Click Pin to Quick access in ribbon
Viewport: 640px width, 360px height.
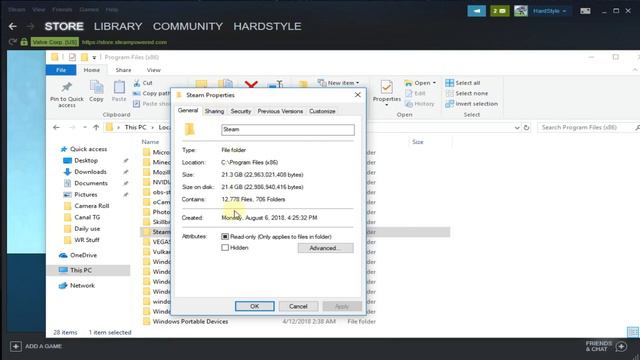click(x=67, y=95)
